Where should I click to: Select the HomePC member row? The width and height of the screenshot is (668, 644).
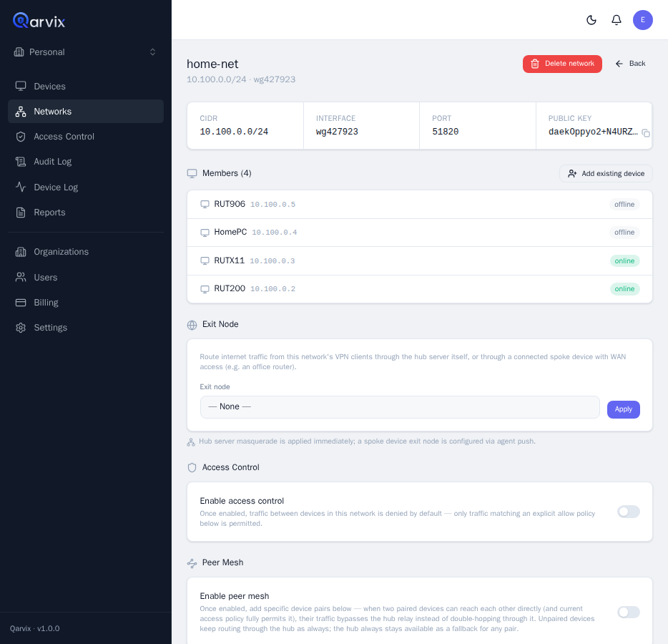pos(420,233)
